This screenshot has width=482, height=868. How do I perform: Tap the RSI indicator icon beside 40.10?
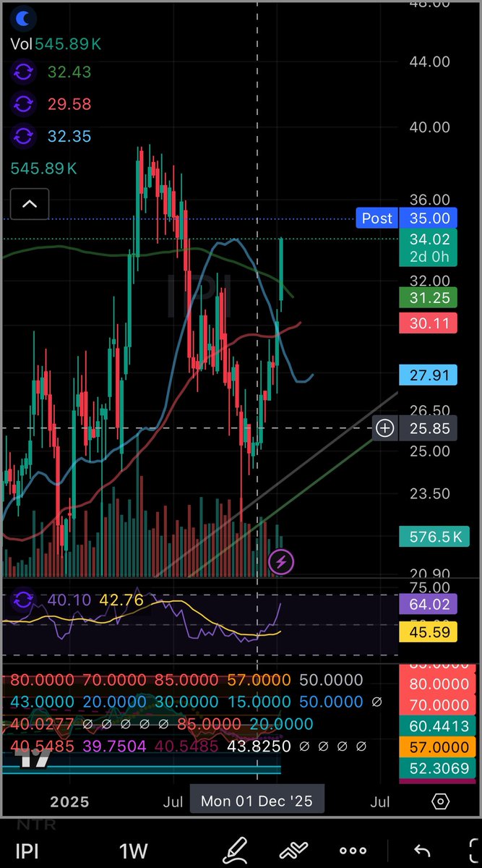[23, 600]
